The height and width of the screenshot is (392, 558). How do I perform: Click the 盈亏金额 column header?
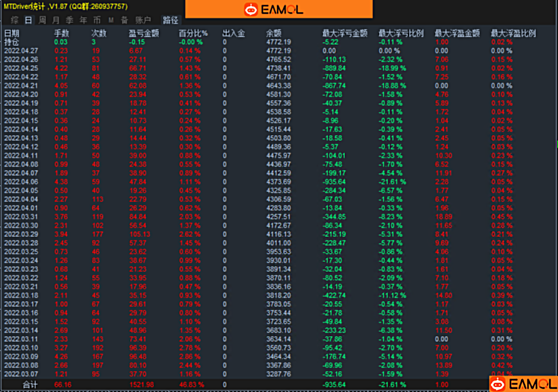(x=144, y=33)
